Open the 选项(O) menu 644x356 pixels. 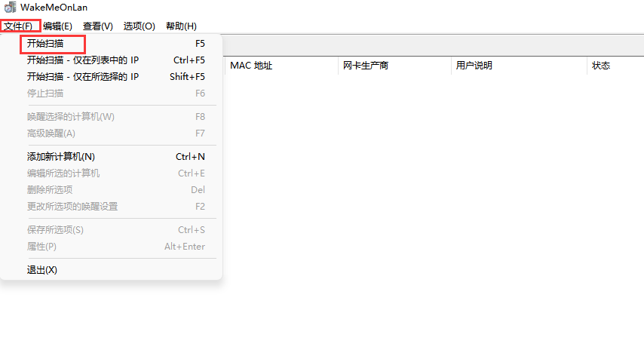[x=139, y=26]
